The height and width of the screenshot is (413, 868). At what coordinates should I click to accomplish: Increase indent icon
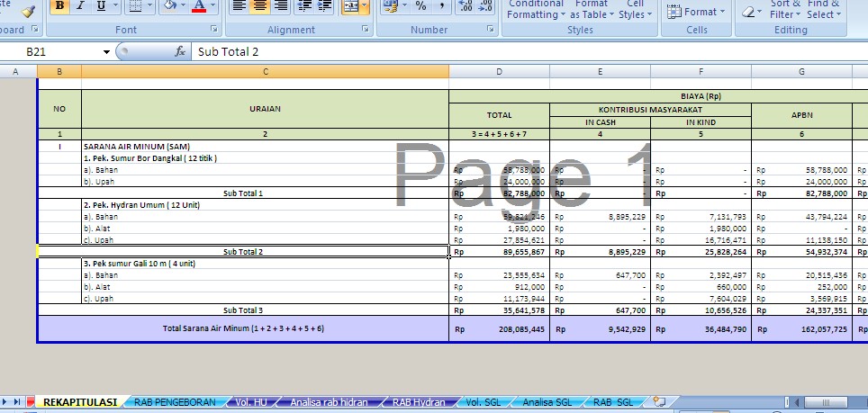[x=325, y=6]
